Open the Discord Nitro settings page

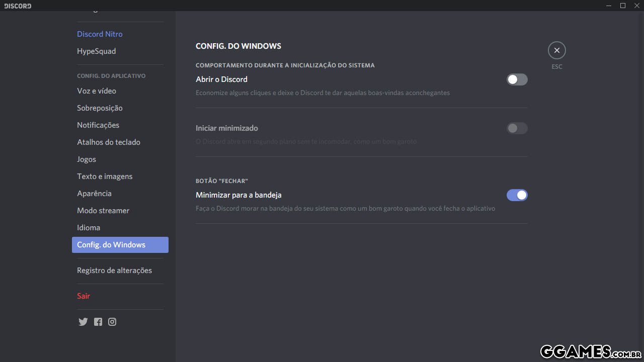100,34
